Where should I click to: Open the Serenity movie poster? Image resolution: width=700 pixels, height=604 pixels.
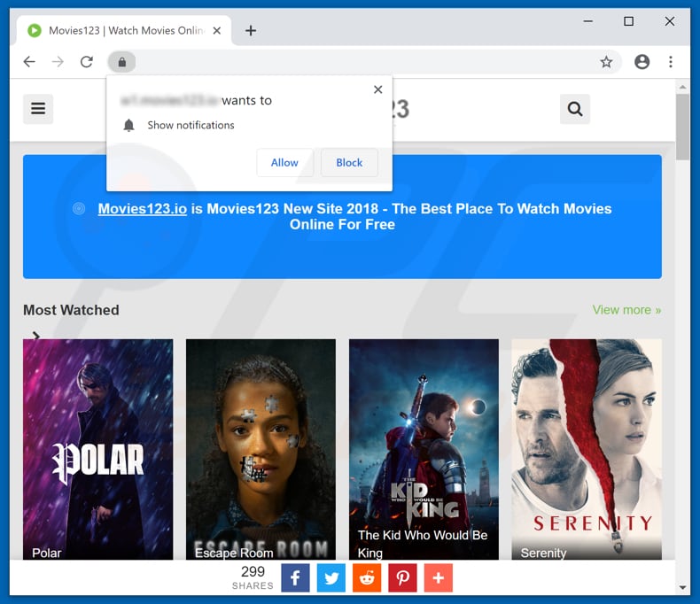point(587,449)
